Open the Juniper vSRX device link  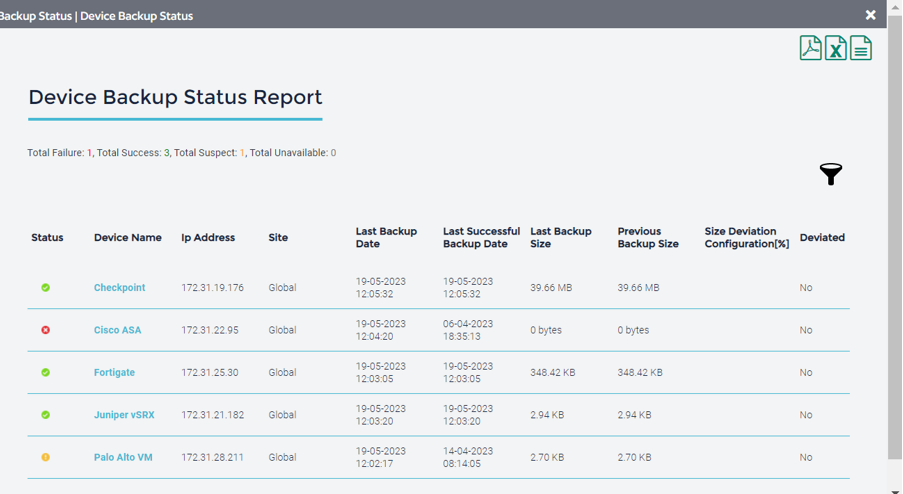tap(124, 415)
